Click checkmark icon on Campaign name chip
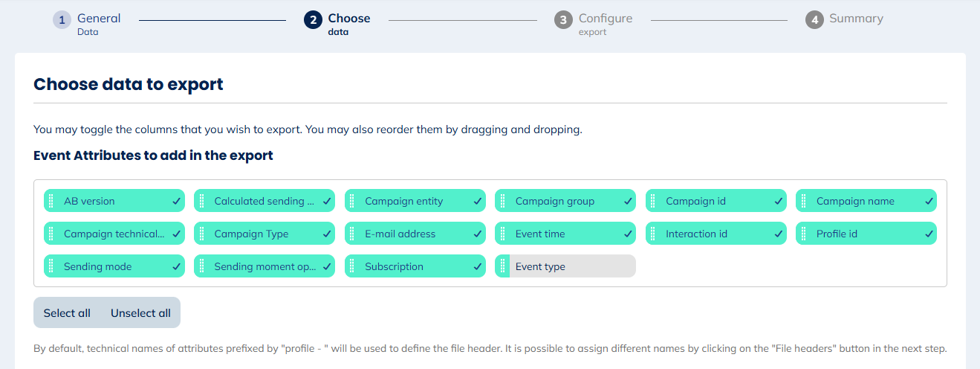The width and height of the screenshot is (980, 369). (x=929, y=201)
